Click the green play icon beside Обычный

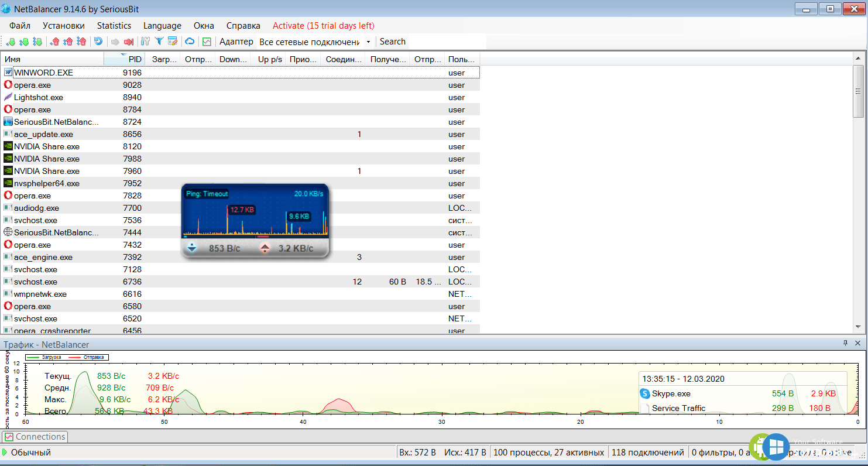click(5, 453)
